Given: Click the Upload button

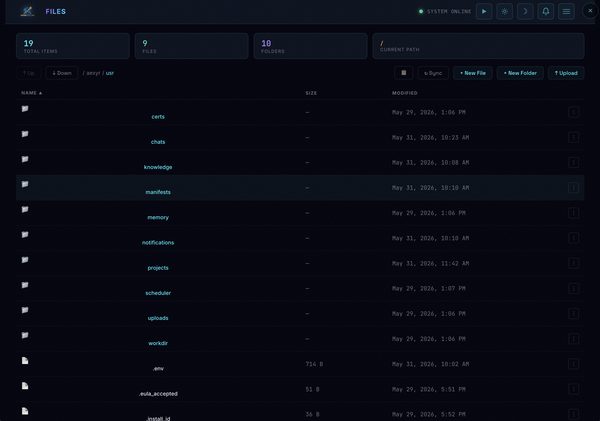Looking at the screenshot, I should (566, 73).
